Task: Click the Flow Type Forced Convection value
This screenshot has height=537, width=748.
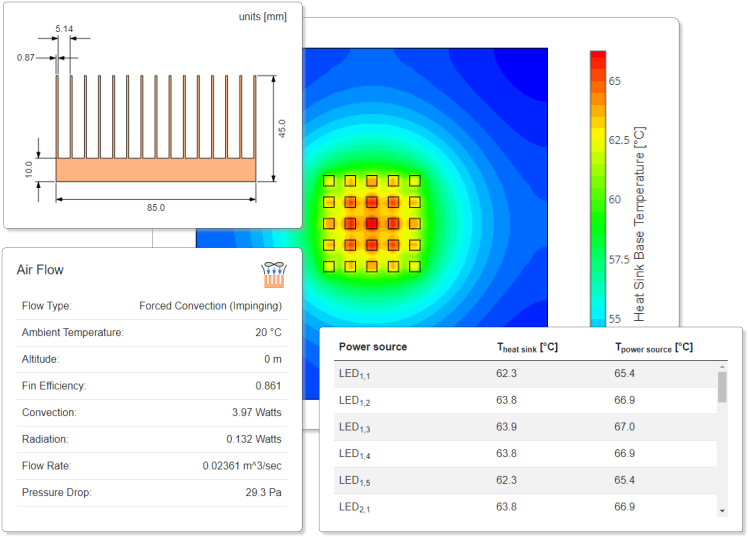Action: (x=210, y=306)
